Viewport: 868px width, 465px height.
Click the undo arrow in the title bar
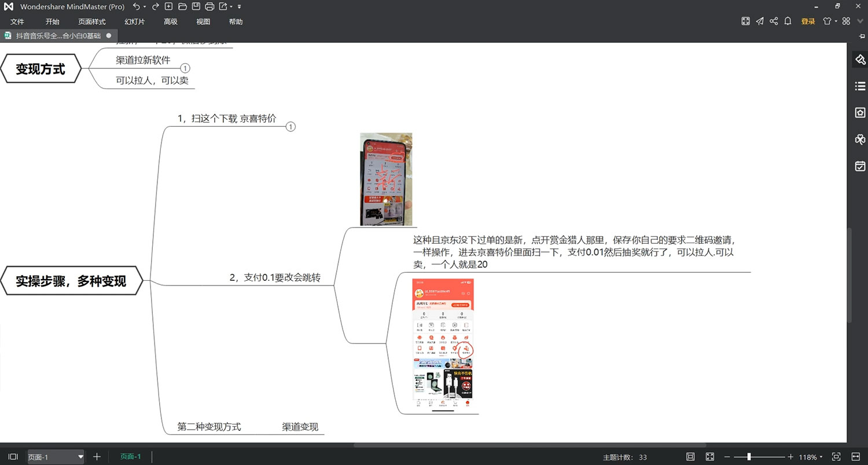tap(137, 6)
